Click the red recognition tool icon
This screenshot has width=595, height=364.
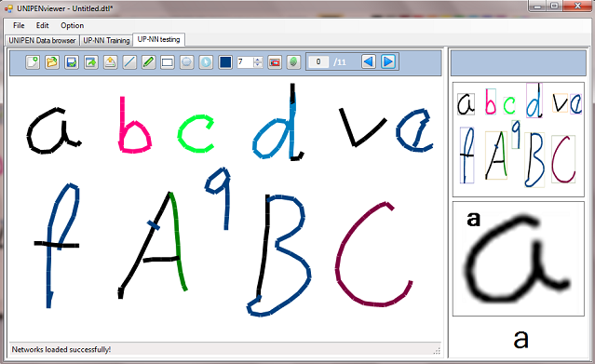275,61
